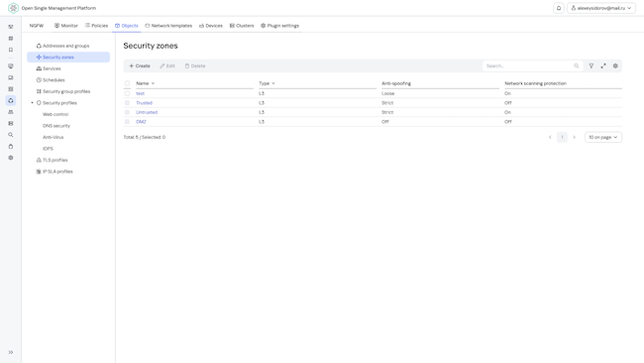Click the filter funnel icon in toolbar
Image resolution: width=644 pixels, height=363 pixels.
pos(591,65)
